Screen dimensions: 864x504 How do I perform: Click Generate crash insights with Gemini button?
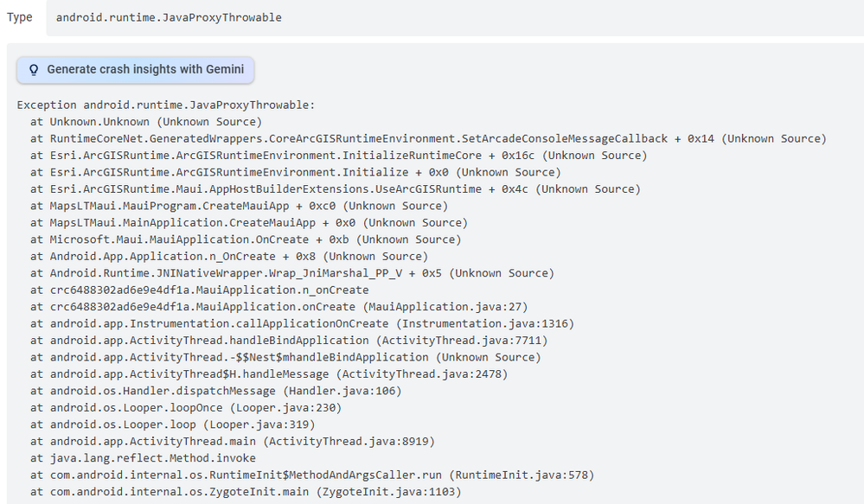pyautogui.click(x=135, y=70)
